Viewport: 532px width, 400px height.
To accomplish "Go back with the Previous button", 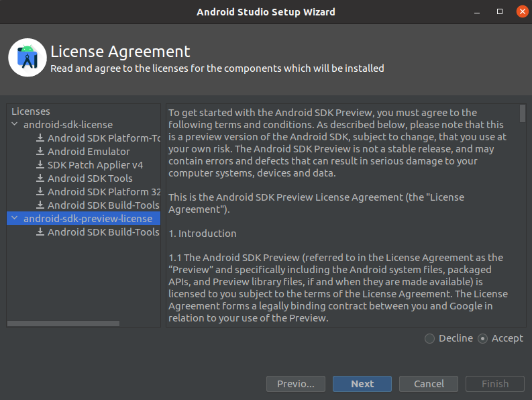I will point(295,384).
